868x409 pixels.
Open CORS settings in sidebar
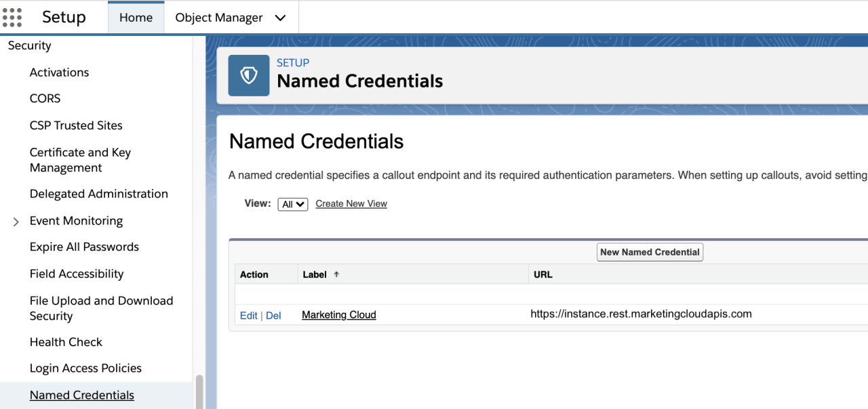[45, 98]
